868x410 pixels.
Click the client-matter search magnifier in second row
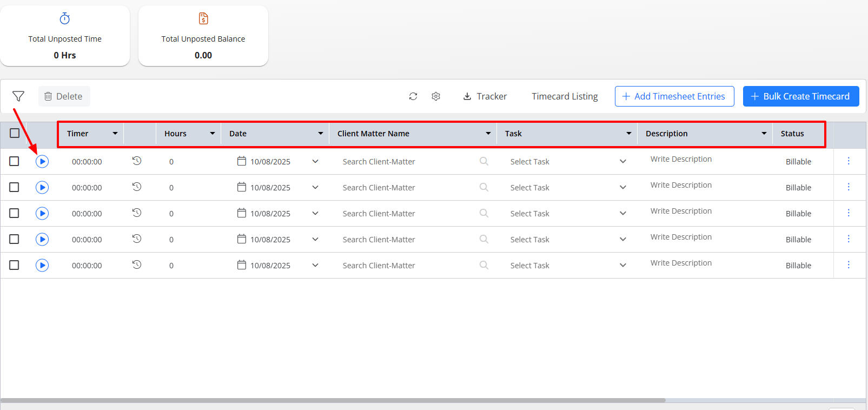484,187
